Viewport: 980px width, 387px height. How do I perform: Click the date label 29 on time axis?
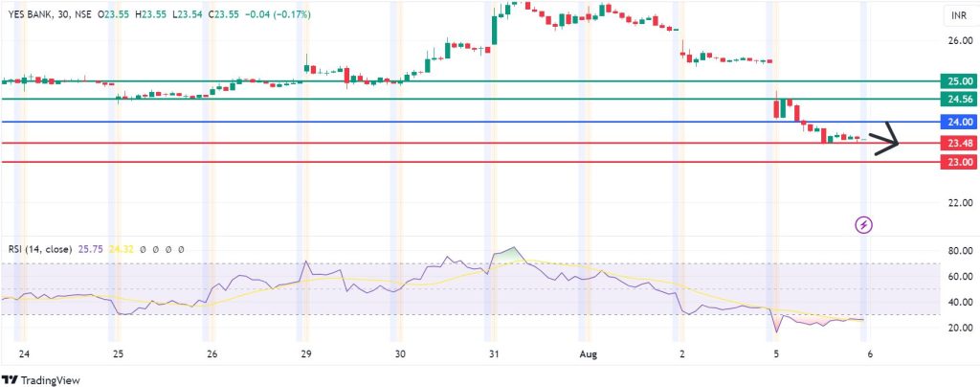point(305,353)
